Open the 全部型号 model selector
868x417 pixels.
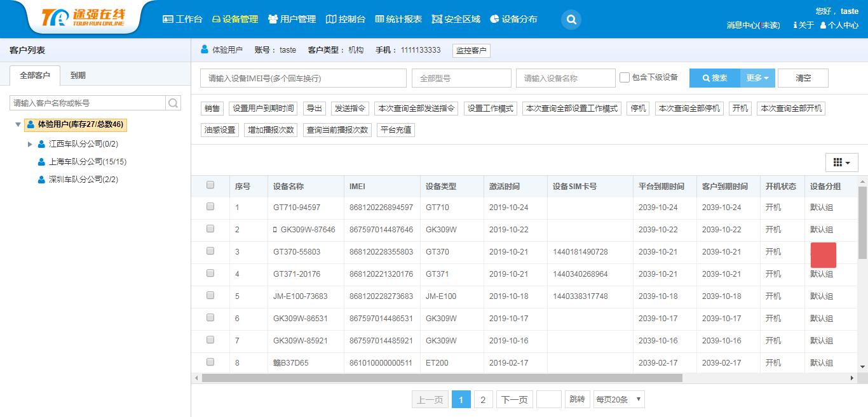tap(461, 78)
